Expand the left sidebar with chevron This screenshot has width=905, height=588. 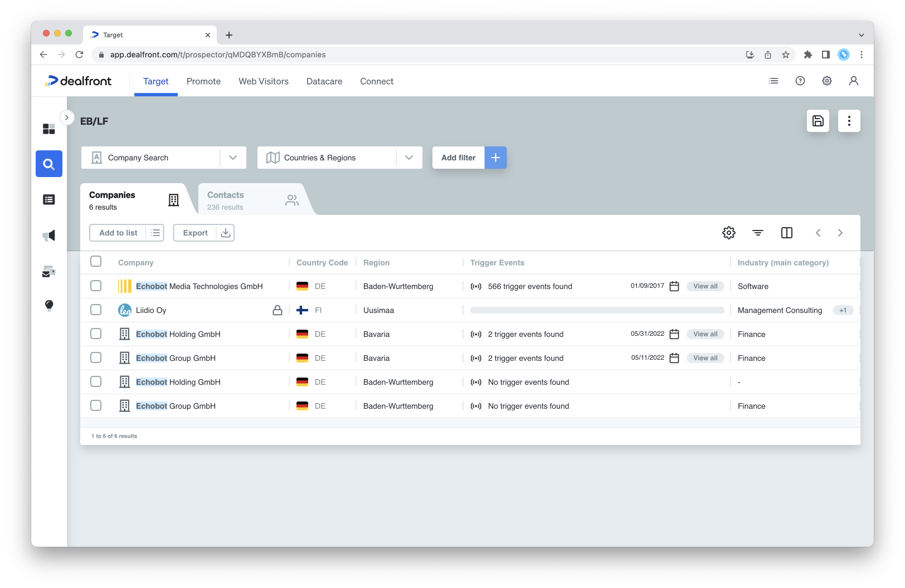(67, 117)
